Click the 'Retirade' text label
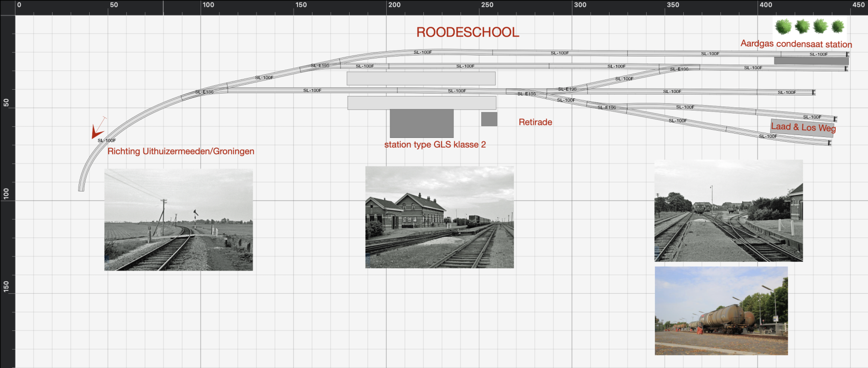 coord(535,122)
